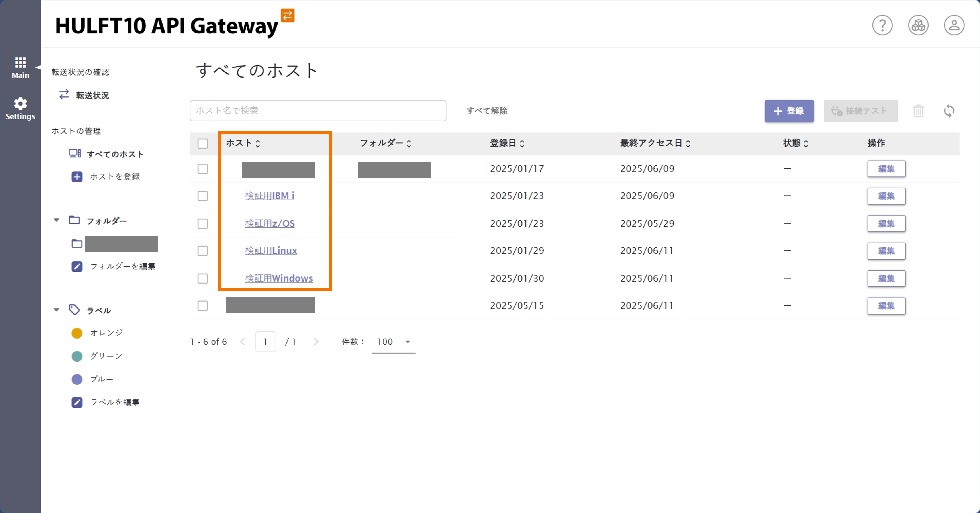The width and height of the screenshot is (980, 513).
Task: Click the trash delete icon
Action: pyautogui.click(x=918, y=111)
